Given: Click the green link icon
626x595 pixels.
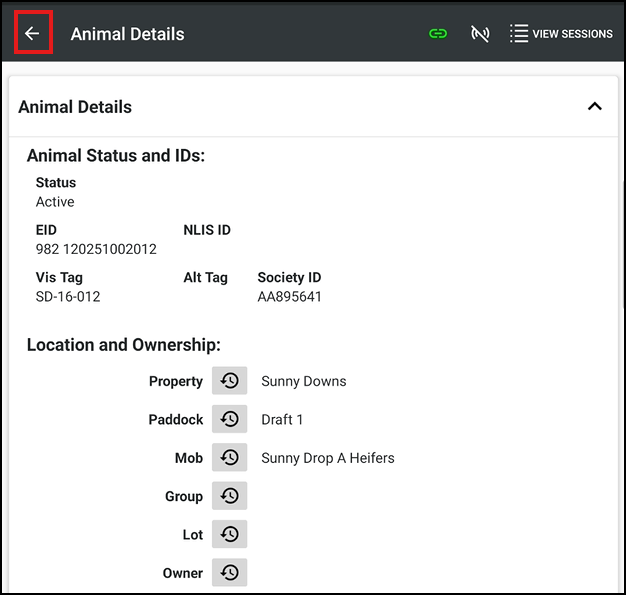Looking at the screenshot, I should (x=438, y=34).
